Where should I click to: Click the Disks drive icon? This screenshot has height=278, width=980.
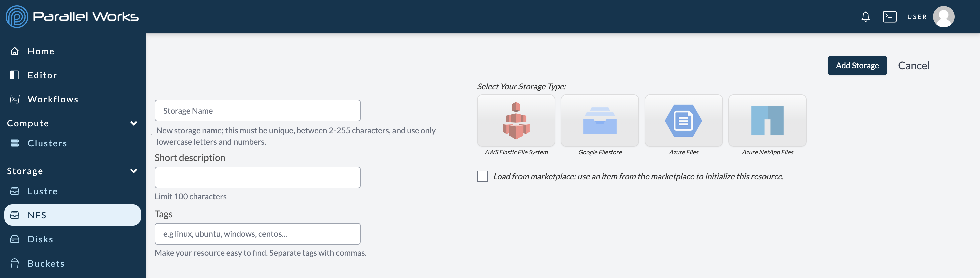tap(15, 239)
